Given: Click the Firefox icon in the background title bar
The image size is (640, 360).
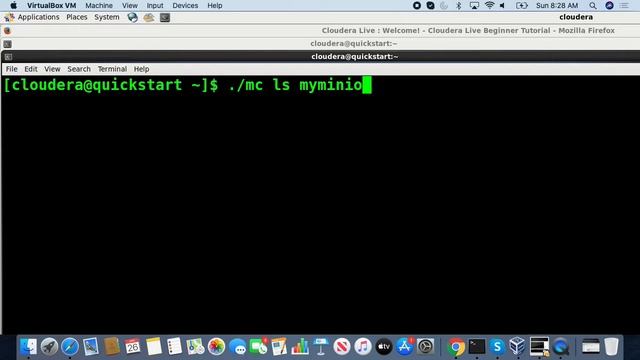Looking at the screenshot, I should point(7,31).
